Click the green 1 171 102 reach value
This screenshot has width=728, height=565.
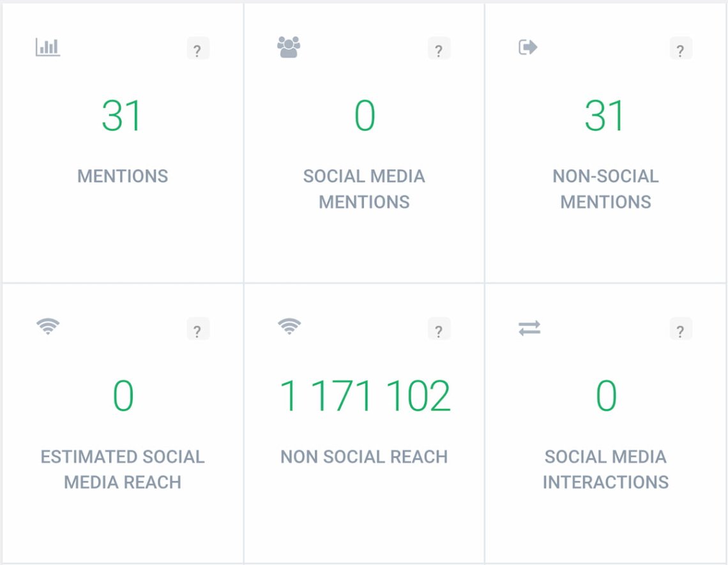click(364, 395)
